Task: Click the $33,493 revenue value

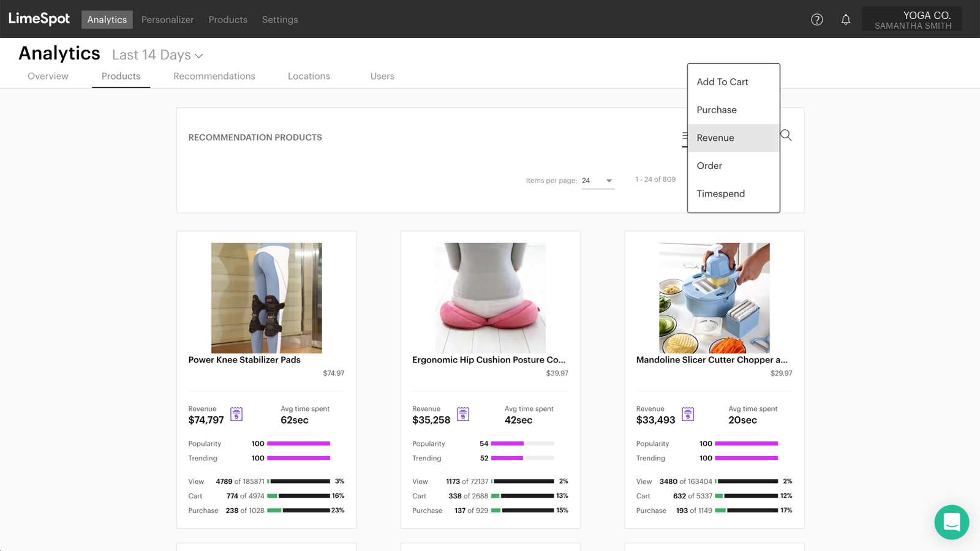Action: tap(655, 420)
